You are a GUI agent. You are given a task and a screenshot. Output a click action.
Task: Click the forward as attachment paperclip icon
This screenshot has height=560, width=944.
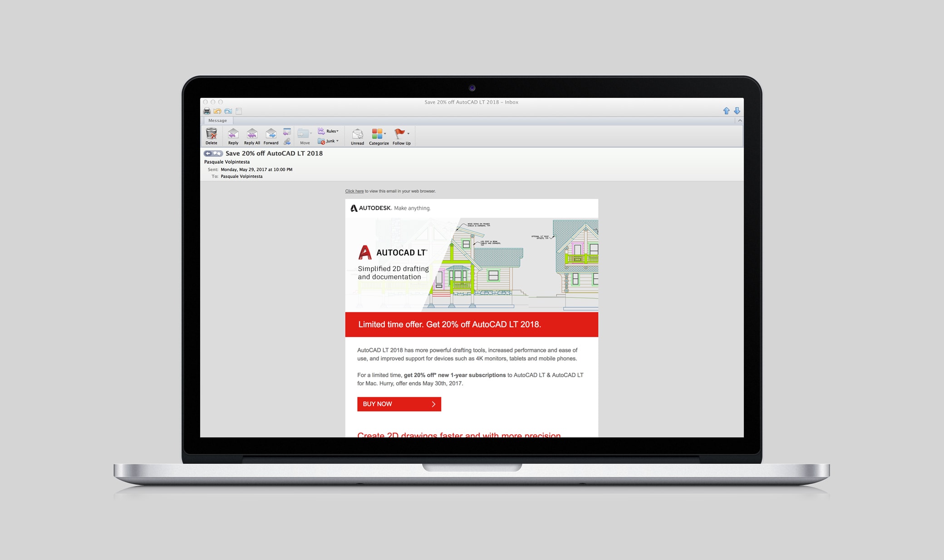(287, 141)
